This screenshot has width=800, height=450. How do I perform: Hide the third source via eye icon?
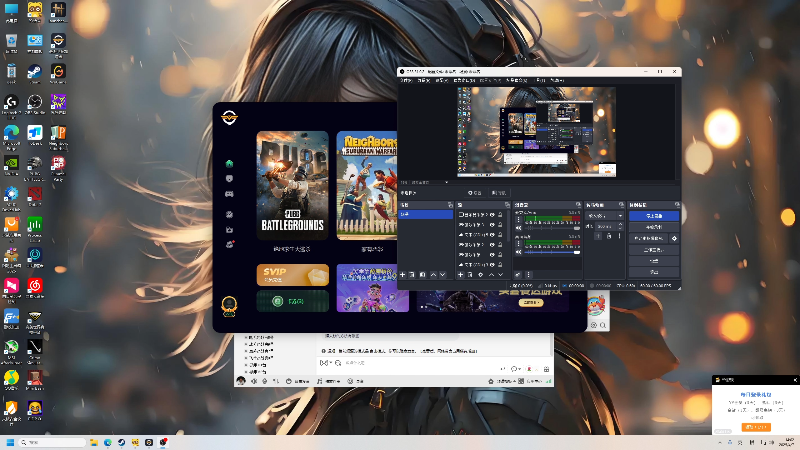tap(492, 235)
